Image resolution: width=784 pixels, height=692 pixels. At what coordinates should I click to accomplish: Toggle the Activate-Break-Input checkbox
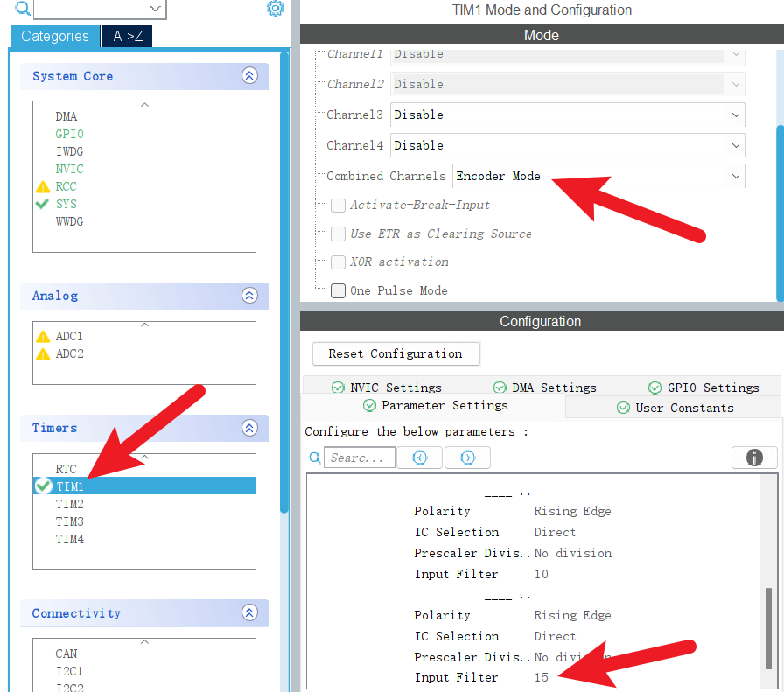[x=339, y=206]
